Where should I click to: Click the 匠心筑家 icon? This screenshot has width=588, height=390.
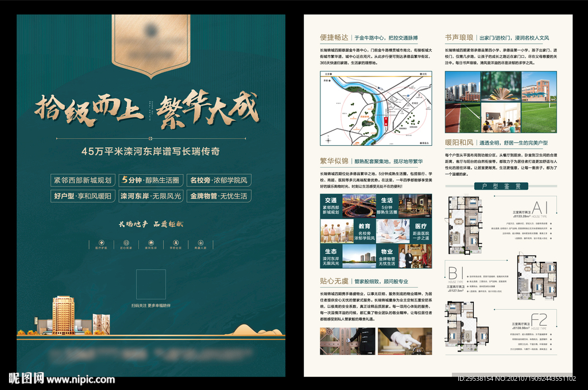126,242
